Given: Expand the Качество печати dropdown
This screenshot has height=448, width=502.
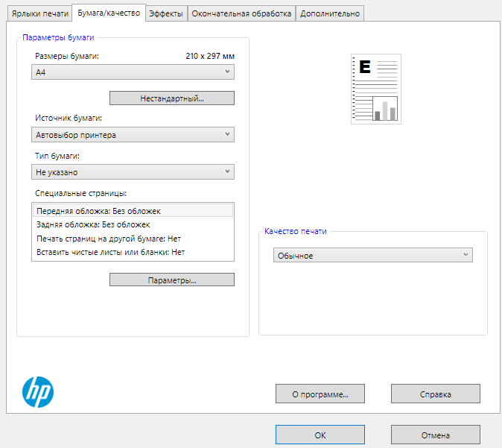Looking at the screenshot, I should 372,256.
